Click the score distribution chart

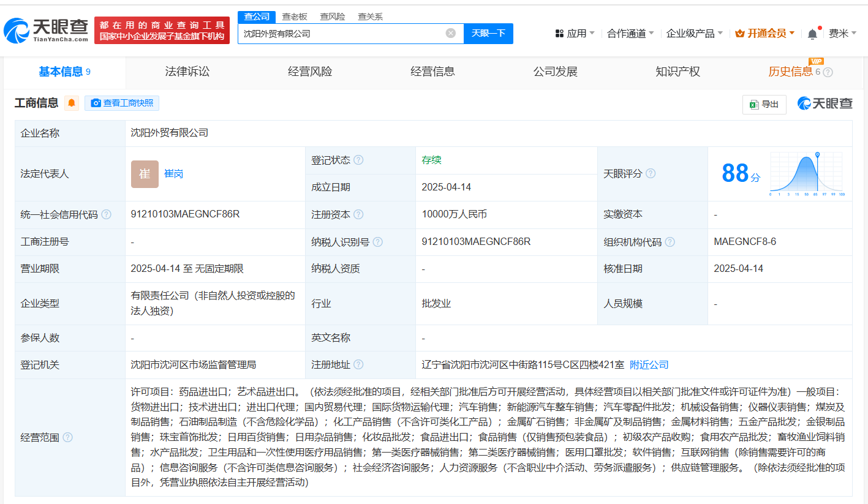(x=807, y=174)
